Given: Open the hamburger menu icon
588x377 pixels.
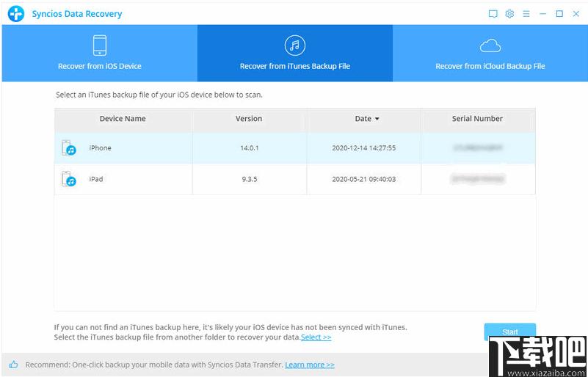Looking at the screenshot, I should [526, 14].
